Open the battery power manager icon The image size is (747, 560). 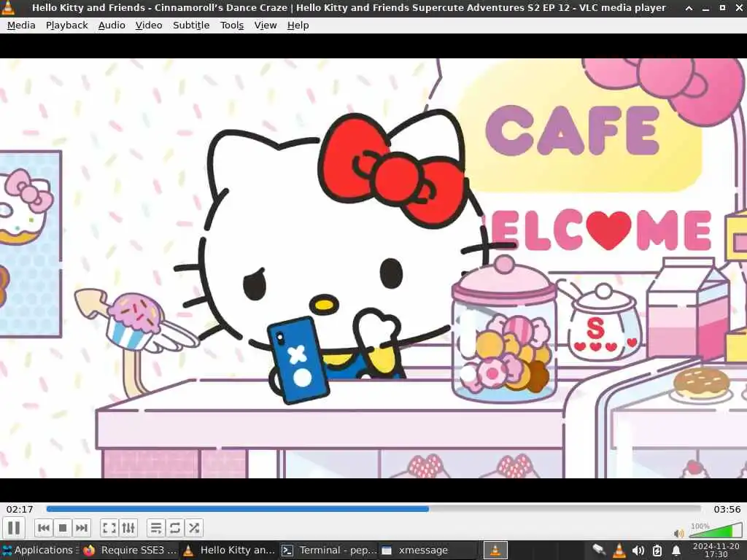click(657, 551)
